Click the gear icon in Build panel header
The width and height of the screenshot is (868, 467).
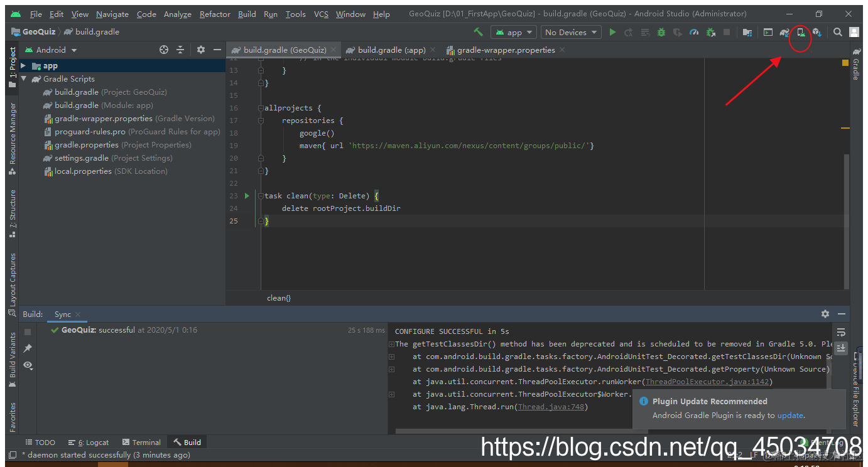coord(825,314)
